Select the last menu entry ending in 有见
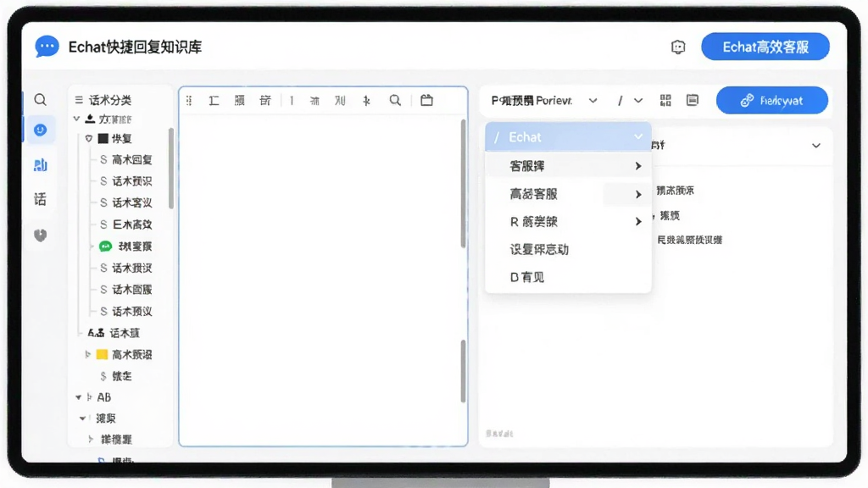The image size is (868, 488). [x=568, y=277]
